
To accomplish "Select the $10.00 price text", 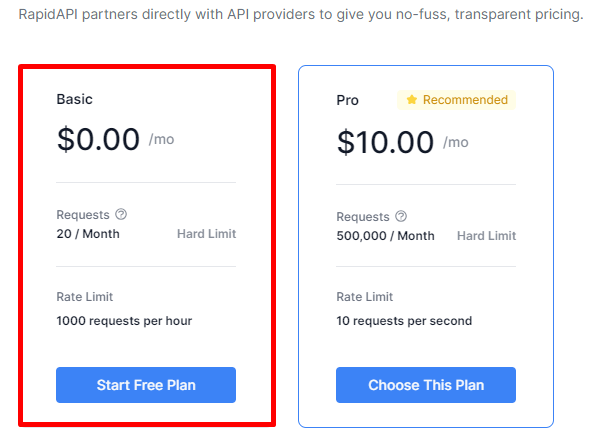I will [x=385, y=142].
